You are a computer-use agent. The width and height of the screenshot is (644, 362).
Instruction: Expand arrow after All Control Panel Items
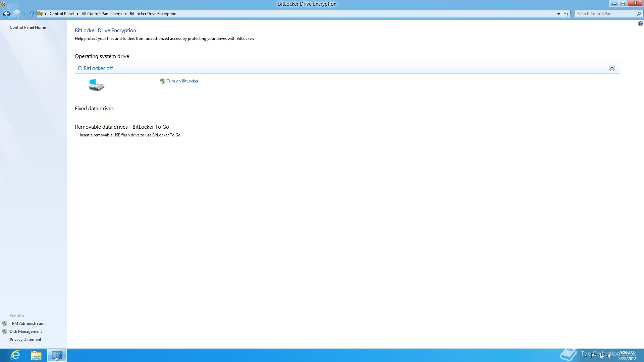click(126, 14)
